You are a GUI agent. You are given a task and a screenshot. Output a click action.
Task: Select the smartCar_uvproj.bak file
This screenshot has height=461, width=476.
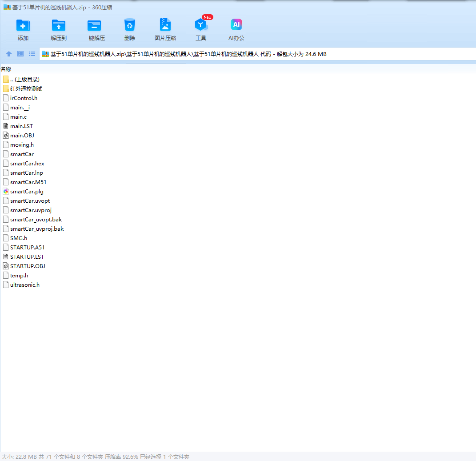(x=33, y=229)
